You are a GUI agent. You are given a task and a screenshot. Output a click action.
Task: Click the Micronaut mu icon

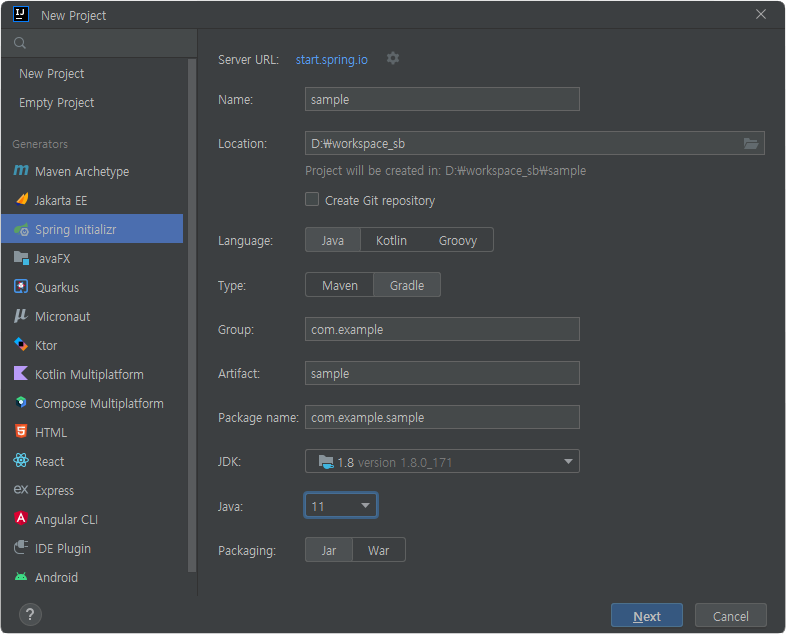21,316
